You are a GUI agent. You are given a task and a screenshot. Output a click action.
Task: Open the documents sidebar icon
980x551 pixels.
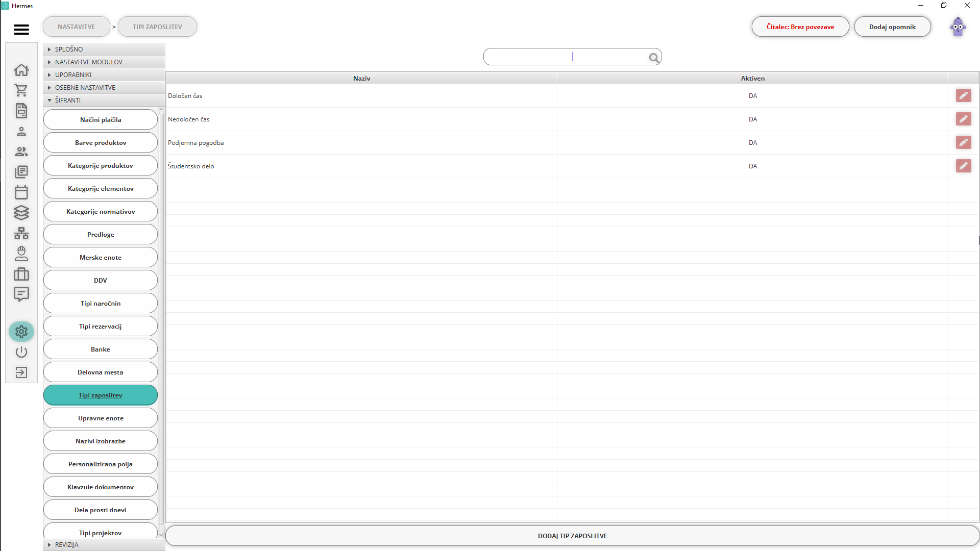pos(21,111)
